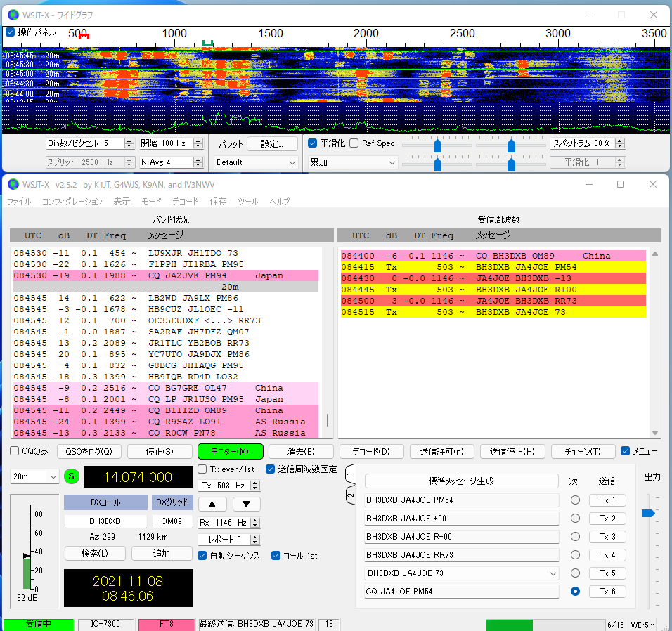Increase the Bin数/ピクセル stepper value

(129, 141)
